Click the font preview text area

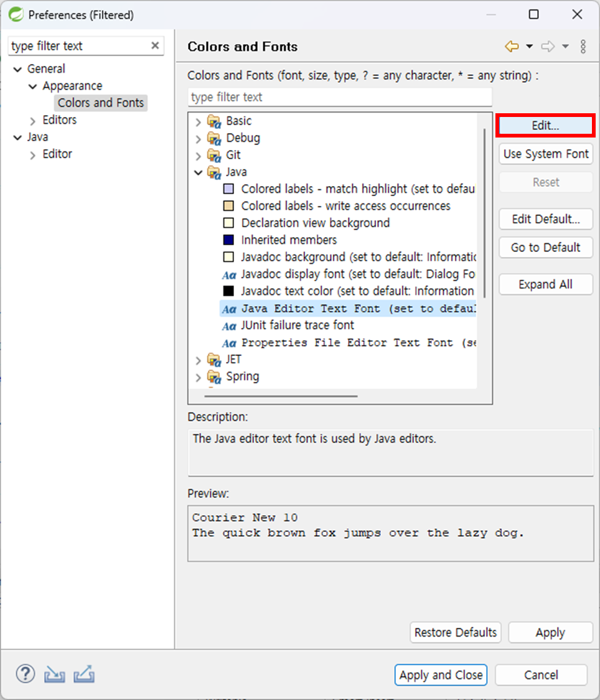(391, 533)
